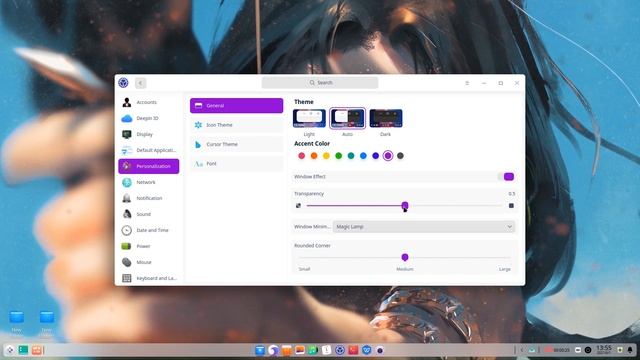Click the search box in Control Center

[320, 82]
